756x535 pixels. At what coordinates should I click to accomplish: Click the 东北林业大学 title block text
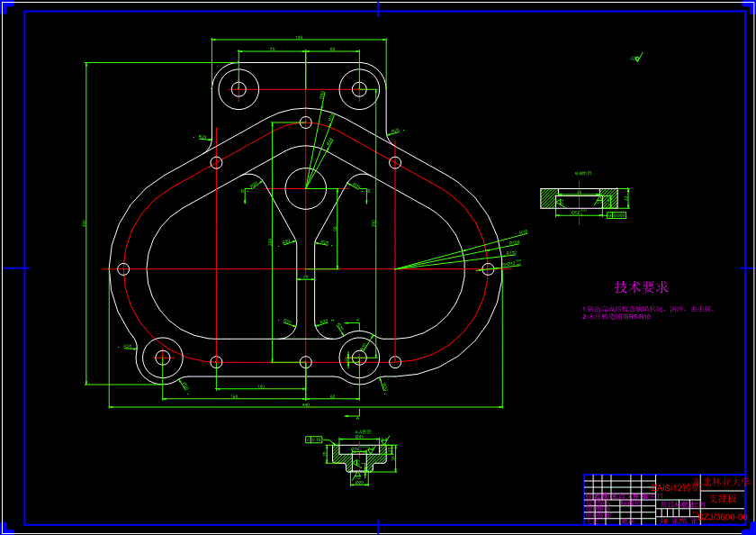(x=722, y=482)
